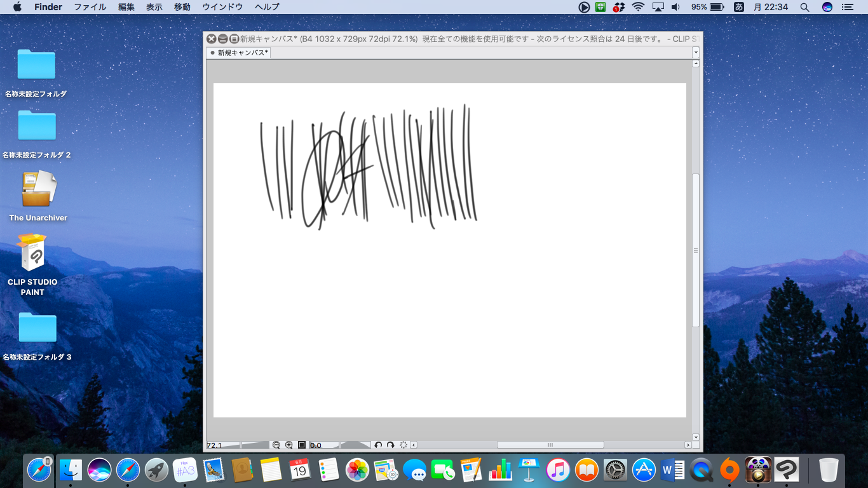Image resolution: width=868 pixels, height=488 pixels.
Task: Expand the canvas tab list dropdown arrow
Action: (x=696, y=52)
